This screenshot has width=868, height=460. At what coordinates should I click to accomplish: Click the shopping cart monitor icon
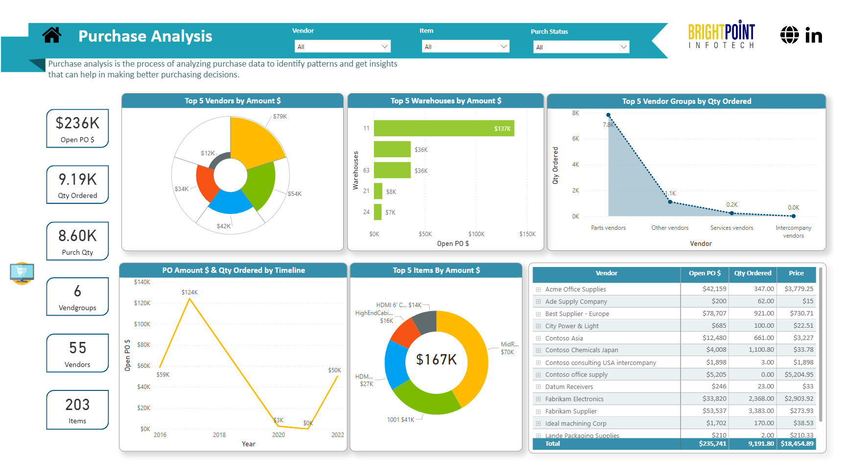(22, 273)
